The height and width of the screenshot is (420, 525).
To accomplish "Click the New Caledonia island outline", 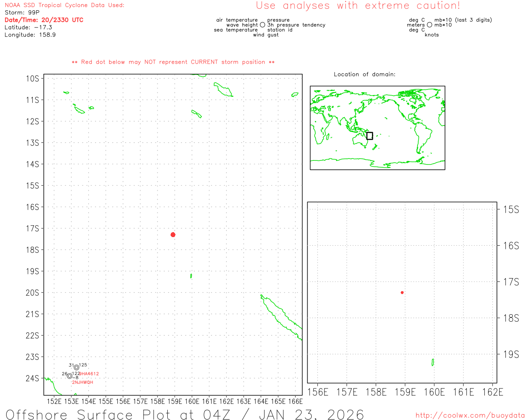I will [x=281, y=317].
